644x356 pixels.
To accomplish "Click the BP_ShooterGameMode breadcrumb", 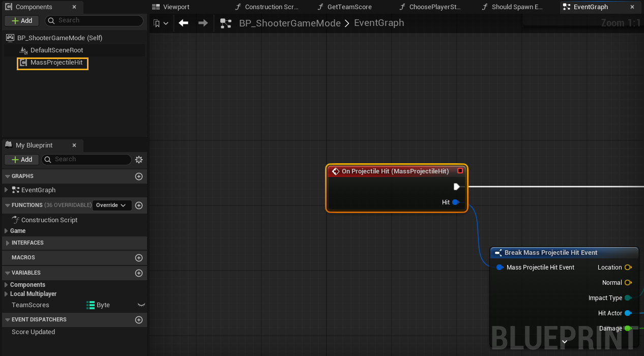I will pos(290,23).
